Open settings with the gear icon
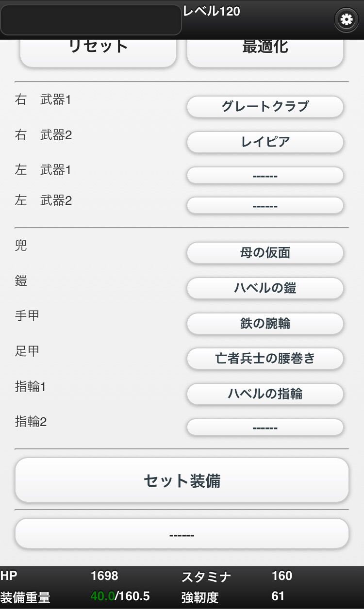This screenshot has height=609, width=364. coord(346,20)
